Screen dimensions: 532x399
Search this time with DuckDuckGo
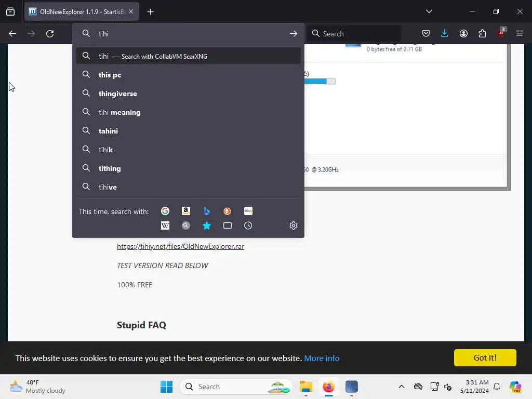pyautogui.click(x=228, y=211)
